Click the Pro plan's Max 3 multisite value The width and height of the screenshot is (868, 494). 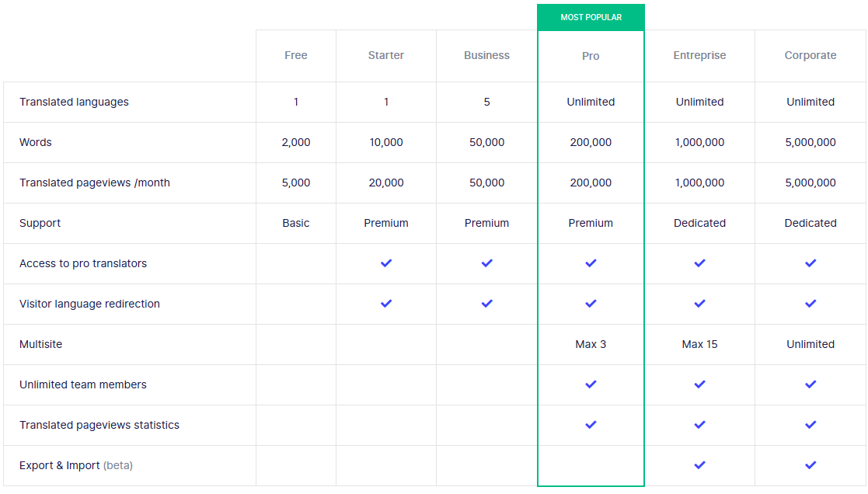tap(591, 344)
